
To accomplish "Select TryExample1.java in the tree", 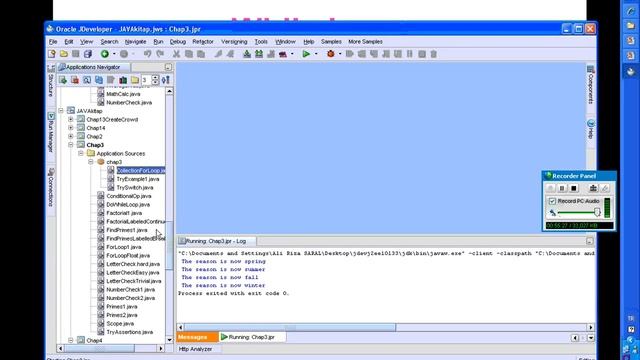I will click(138, 179).
